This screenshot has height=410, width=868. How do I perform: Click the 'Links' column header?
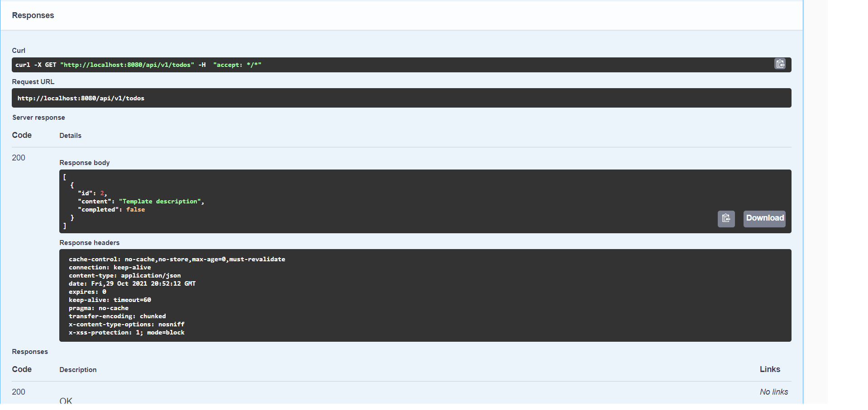click(x=769, y=369)
